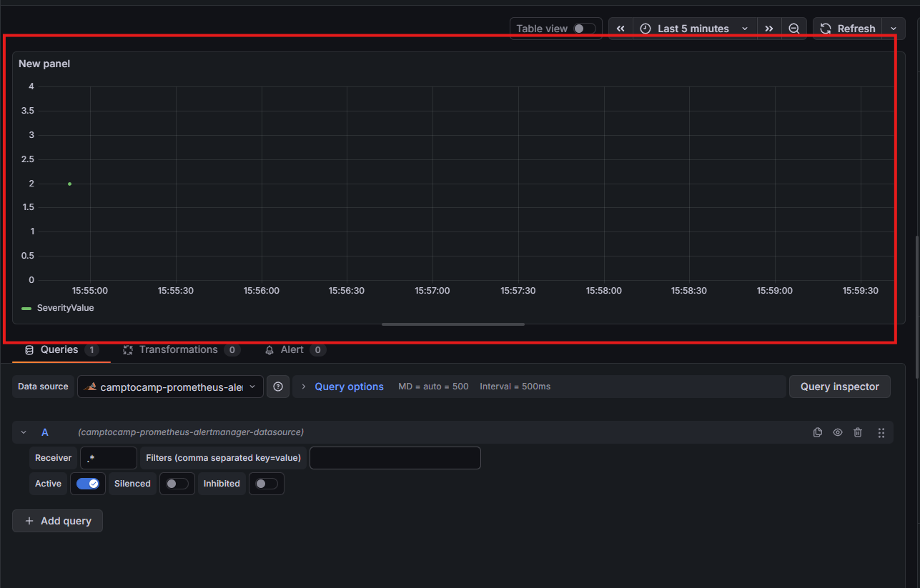Enable the Table view toggle
The height and width of the screenshot is (588, 920).
(x=583, y=29)
